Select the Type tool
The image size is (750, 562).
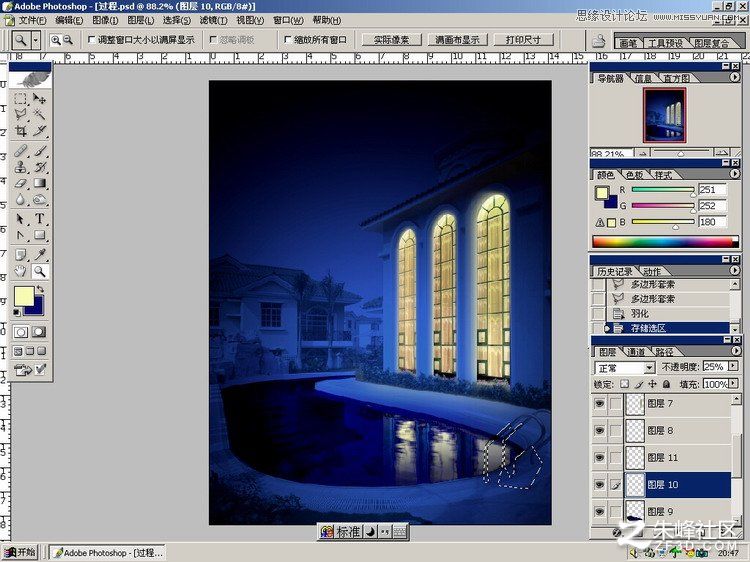coord(40,219)
